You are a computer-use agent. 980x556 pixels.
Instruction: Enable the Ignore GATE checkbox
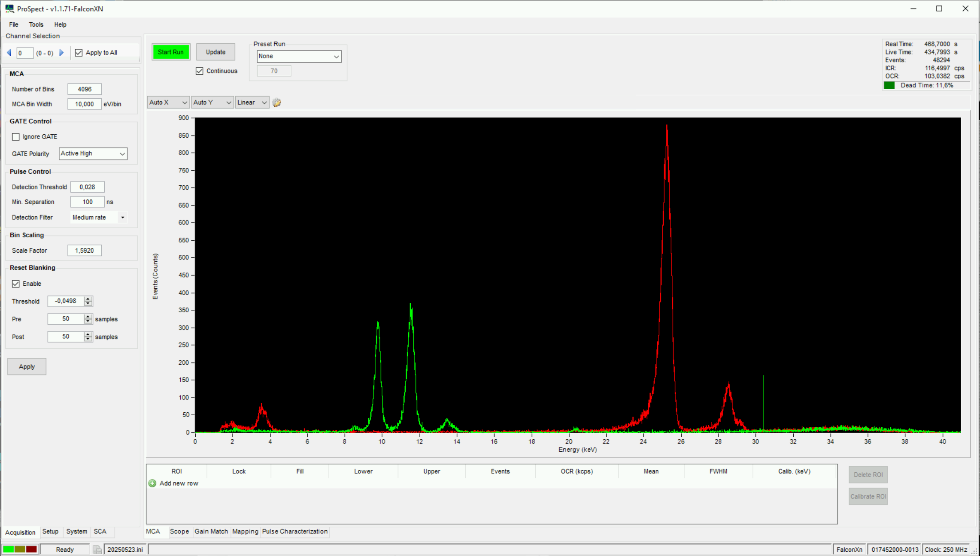pos(16,137)
